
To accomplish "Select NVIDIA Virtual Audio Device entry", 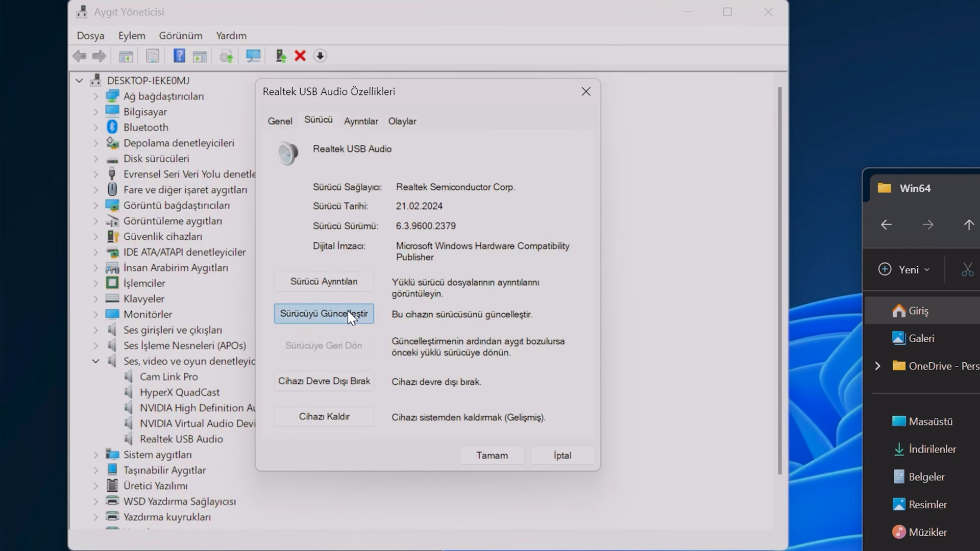I will click(197, 423).
